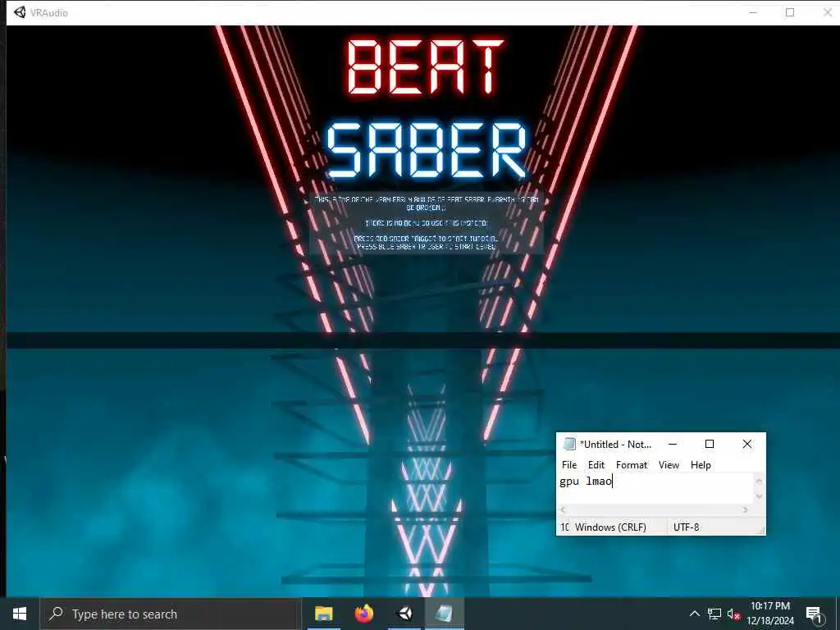Screen dimensions: 840x630
Task: Click the muted volume tray icon
Action: pyautogui.click(x=733, y=614)
